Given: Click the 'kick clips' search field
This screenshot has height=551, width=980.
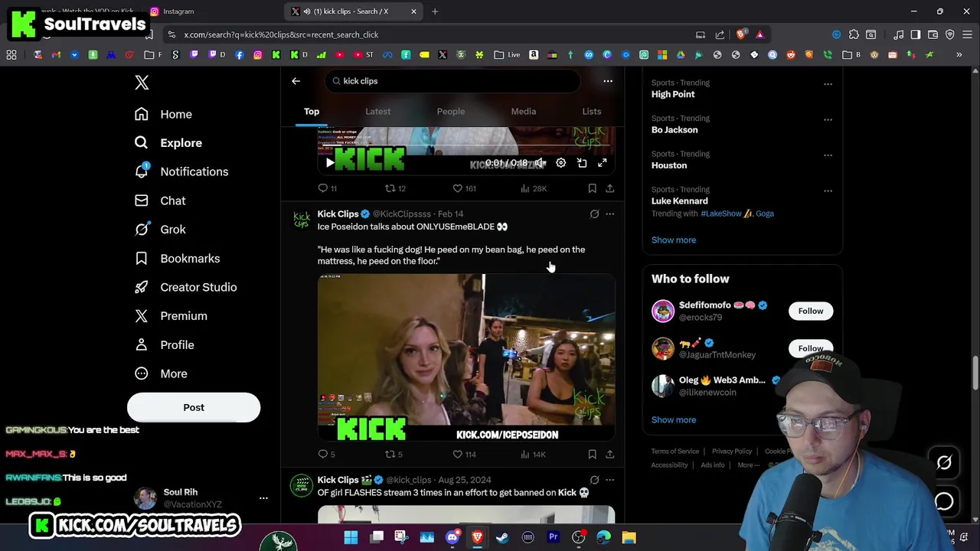Looking at the screenshot, I should tap(453, 81).
